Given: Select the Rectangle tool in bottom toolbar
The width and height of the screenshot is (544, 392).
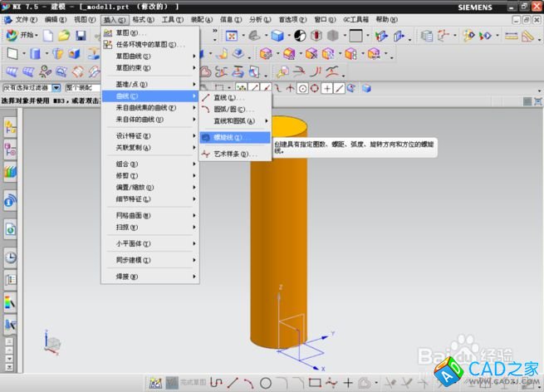Looking at the screenshot, I should 315,383.
